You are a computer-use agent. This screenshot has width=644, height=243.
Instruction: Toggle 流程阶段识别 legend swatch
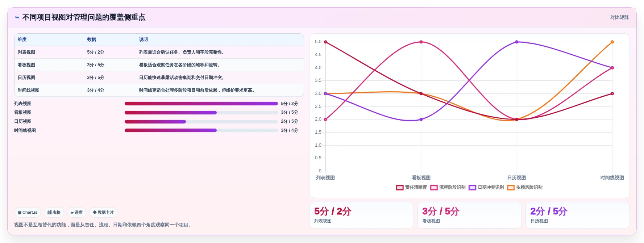coord(434,188)
